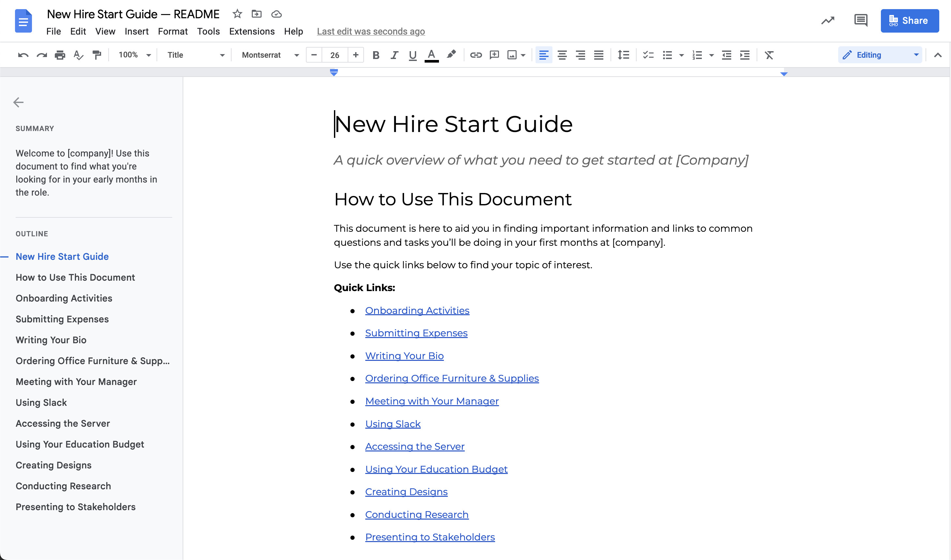Screen dimensions: 951x560
Task: Click the insert link icon
Action: coord(475,55)
